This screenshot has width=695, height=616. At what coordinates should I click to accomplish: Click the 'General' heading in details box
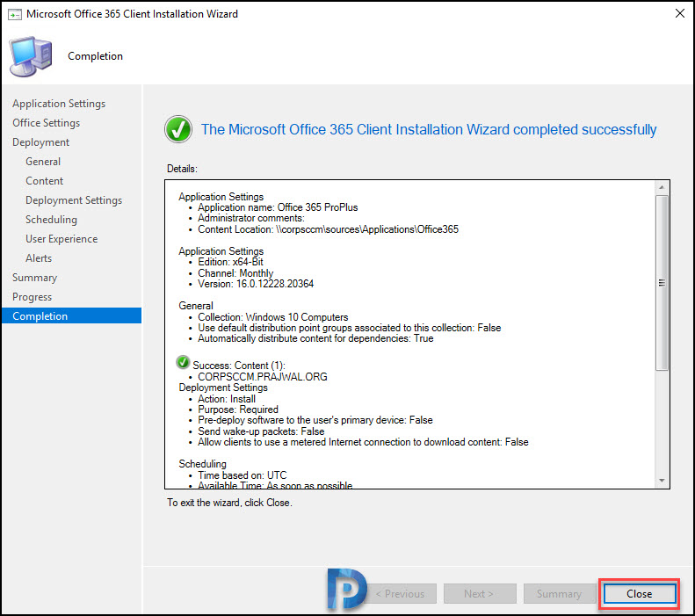coord(195,306)
